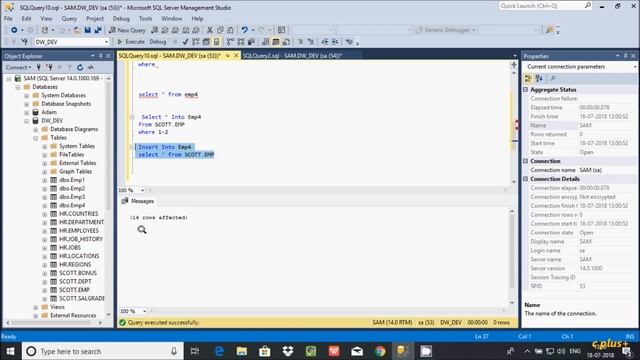Click the Copy icon in toolbar
The image size is (640, 360).
pos(220,30)
